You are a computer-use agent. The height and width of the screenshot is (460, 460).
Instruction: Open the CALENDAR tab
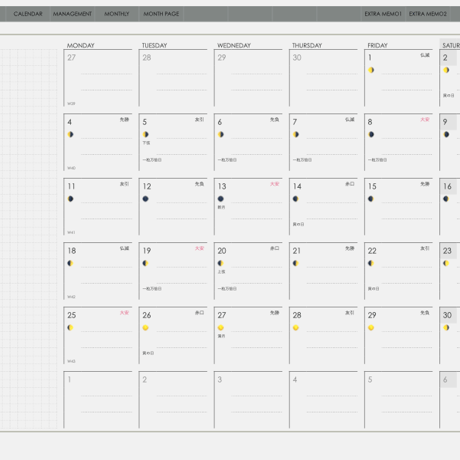[x=28, y=14]
